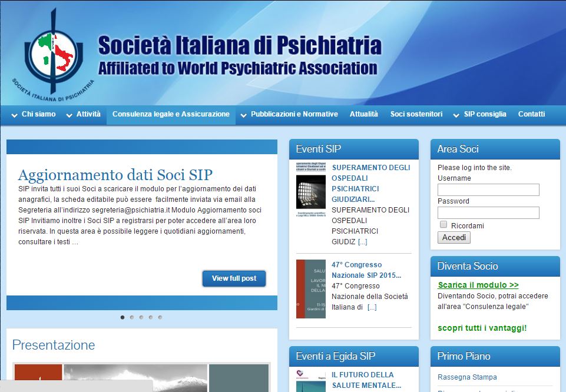
Task: Select the second slider pagination dot
Action: [132, 317]
